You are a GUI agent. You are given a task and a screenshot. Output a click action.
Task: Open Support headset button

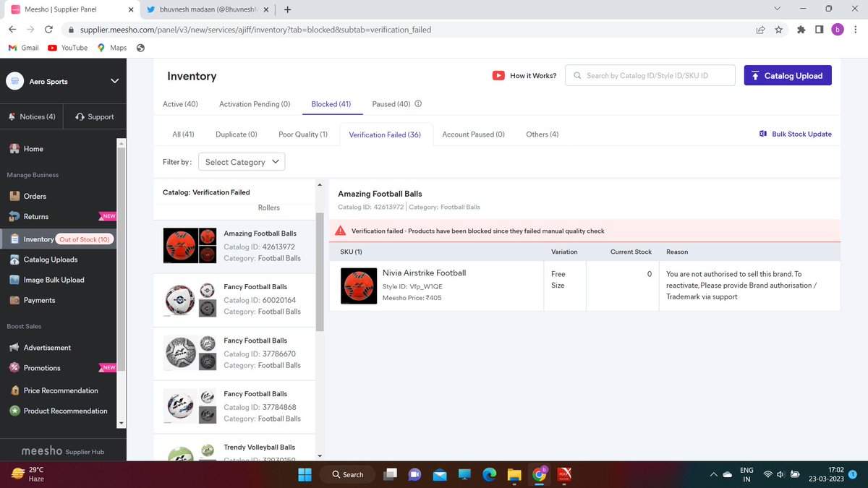[x=95, y=116]
